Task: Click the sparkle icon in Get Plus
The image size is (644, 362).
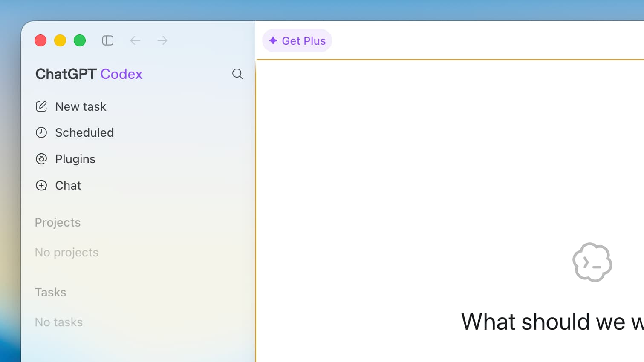Action: pyautogui.click(x=273, y=40)
